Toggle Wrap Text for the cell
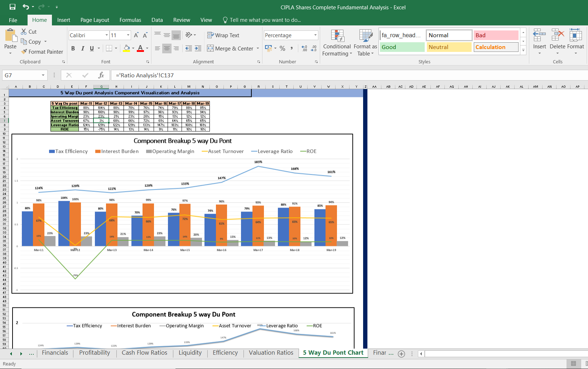This screenshot has height=369, width=588. point(223,35)
